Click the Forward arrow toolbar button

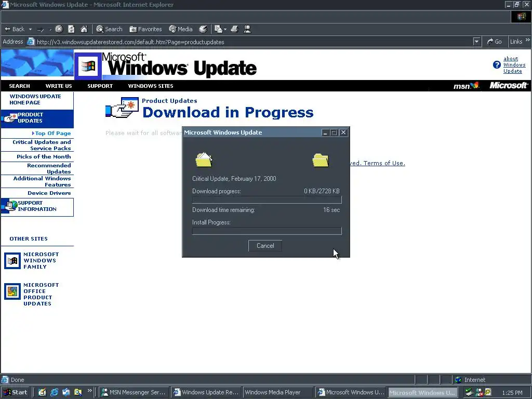[41, 30]
